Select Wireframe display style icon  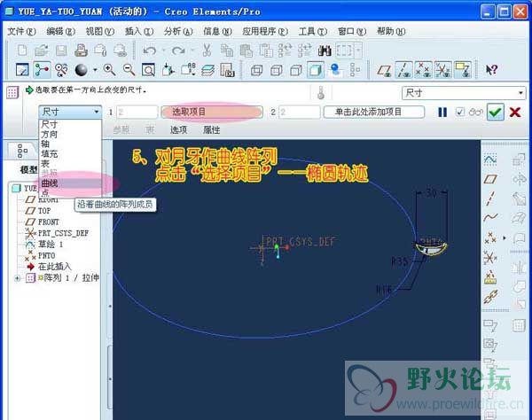[x=256, y=70]
